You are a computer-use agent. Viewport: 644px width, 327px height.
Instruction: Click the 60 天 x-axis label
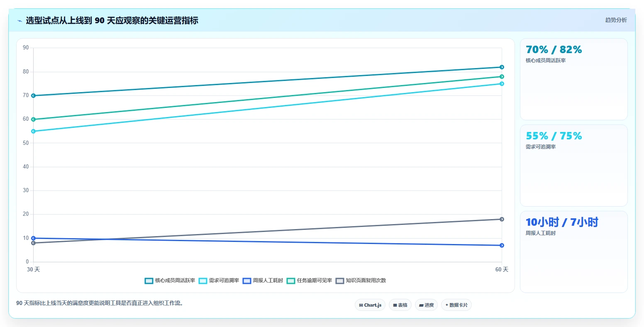pyautogui.click(x=502, y=270)
